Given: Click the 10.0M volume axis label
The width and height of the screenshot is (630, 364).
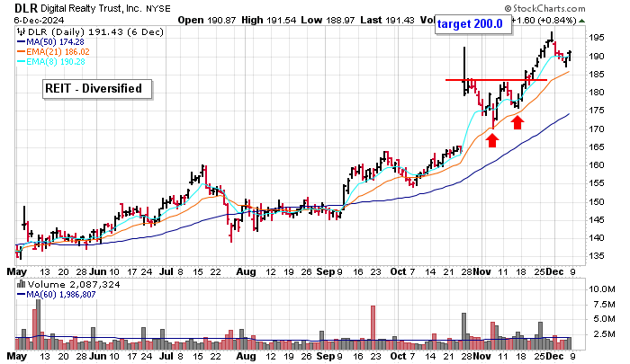Looking at the screenshot, I should coord(602,289).
